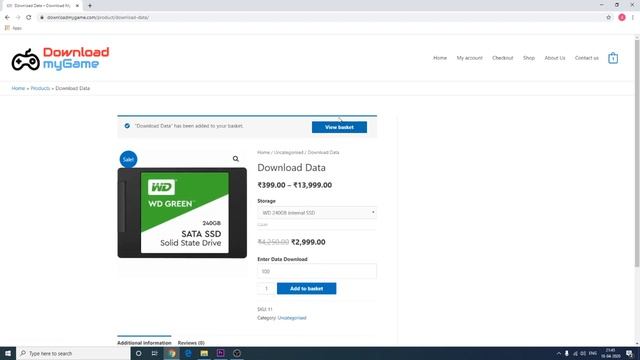640x360 pixels.
Task: Open Microsoft Edge from the taskbar
Action: click(x=188, y=353)
